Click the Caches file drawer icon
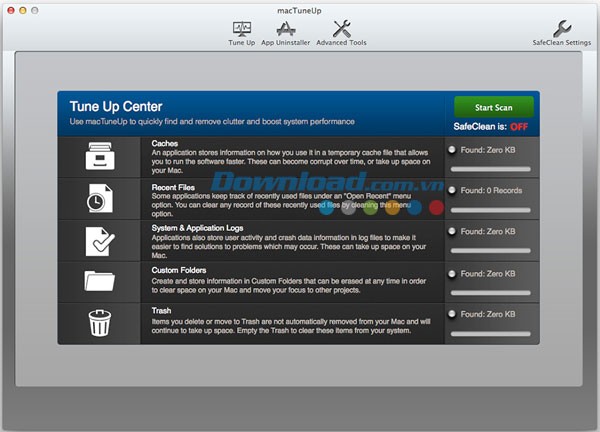 click(99, 157)
